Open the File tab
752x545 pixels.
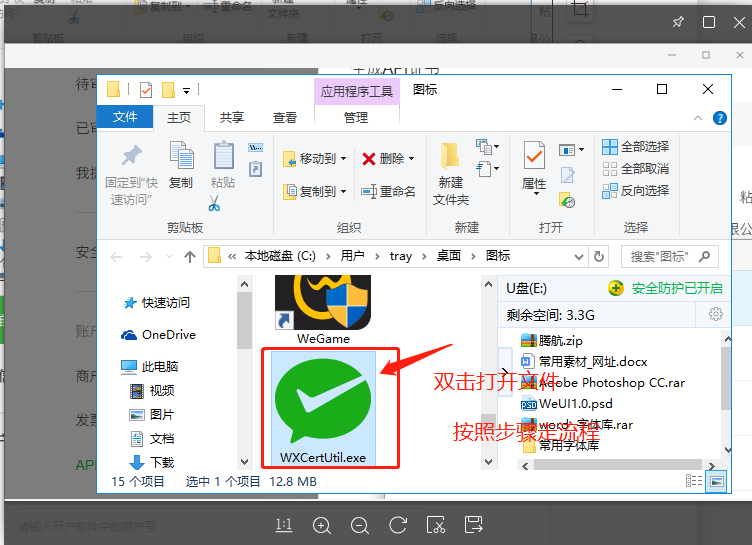(x=125, y=117)
